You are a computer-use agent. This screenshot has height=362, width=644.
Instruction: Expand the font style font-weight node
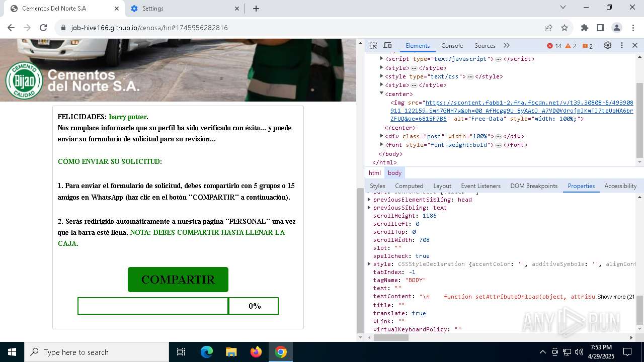click(x=381, y=145)
